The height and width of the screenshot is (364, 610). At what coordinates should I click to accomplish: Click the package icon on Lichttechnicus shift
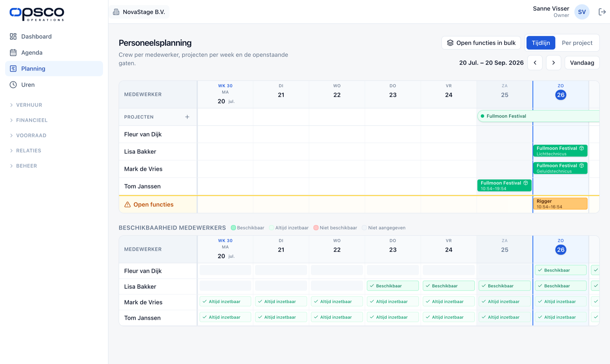coord(582,148)
